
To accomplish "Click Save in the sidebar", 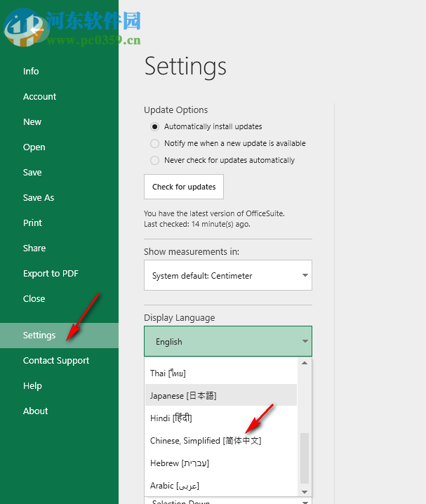I will tap(32, 172).
